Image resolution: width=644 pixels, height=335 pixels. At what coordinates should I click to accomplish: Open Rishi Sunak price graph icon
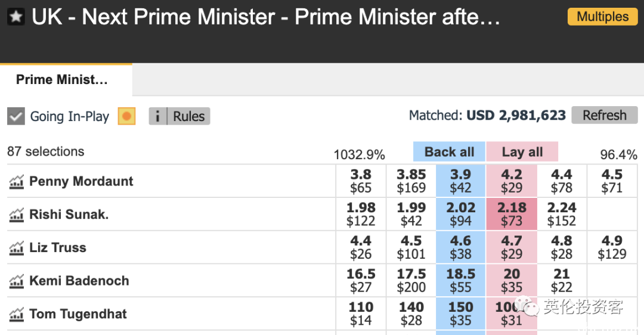17,215
